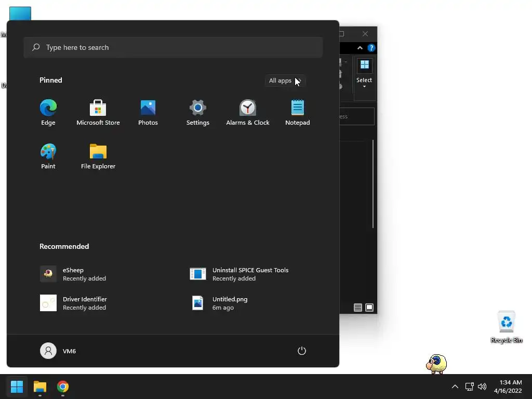
Task: Open the All apps list
Action: (285, 81)
